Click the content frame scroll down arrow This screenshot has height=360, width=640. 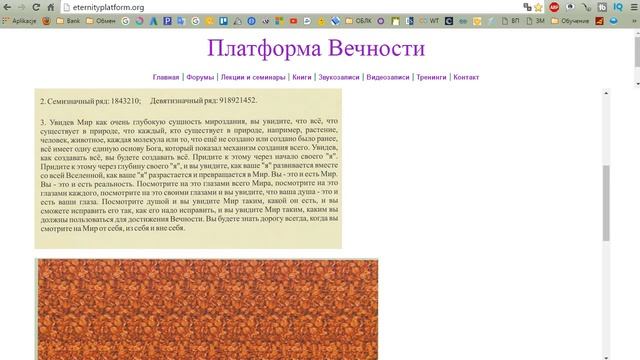606,357
